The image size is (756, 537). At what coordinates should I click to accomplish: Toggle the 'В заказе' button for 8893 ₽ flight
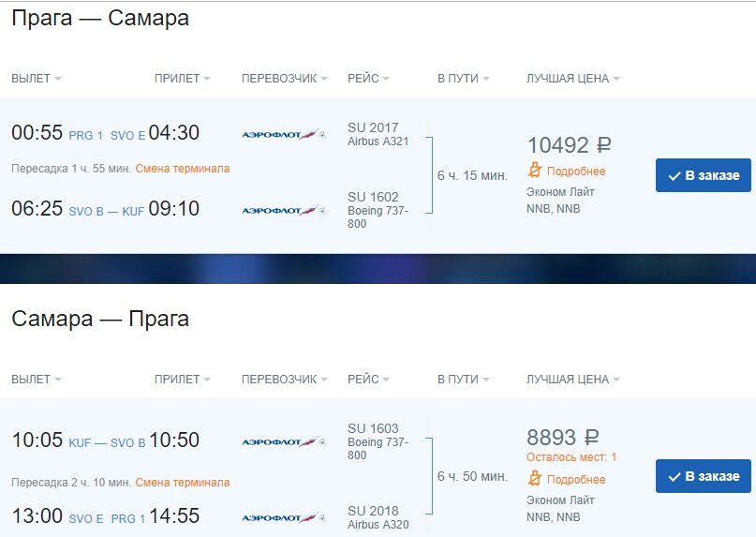click(x=703, y=476)
